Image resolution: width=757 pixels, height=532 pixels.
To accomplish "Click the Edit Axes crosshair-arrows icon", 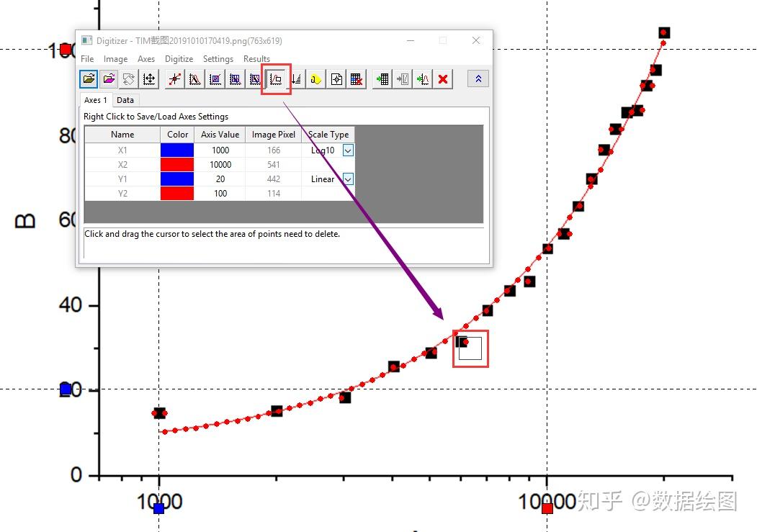I will (x=149, y=79).
